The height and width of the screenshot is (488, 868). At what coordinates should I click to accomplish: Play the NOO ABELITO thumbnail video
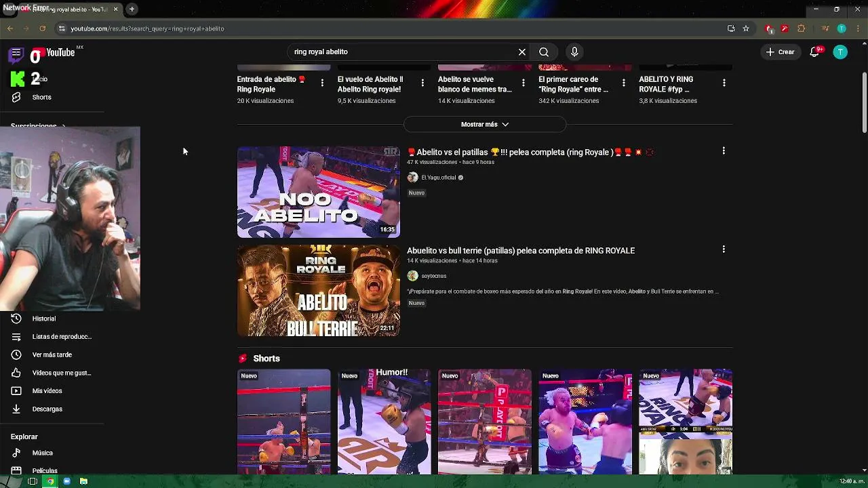[x=318, y=192]
